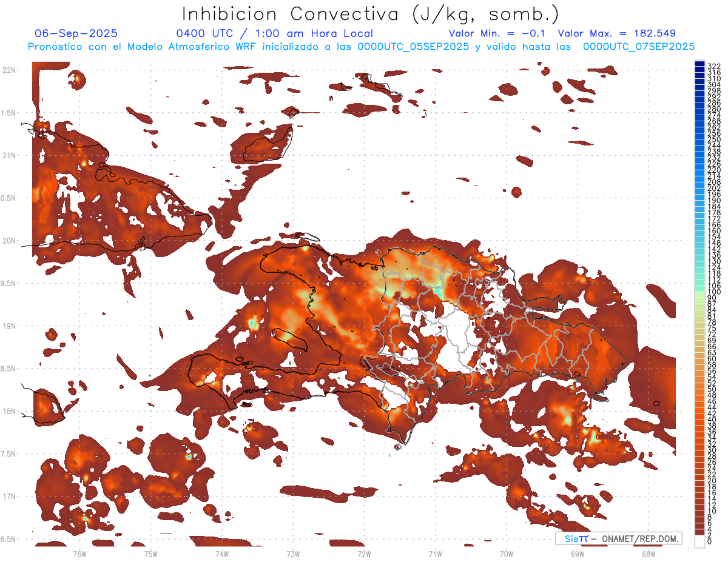
Task: Click the colorbar label '20'
Action: [x=712, y=481]
